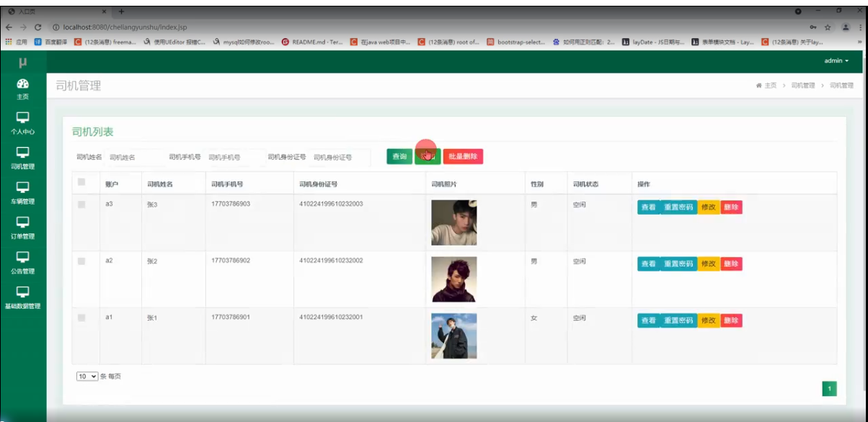Open 个人中心 in the sidebar
868x422 pixels.
(23, 124)
